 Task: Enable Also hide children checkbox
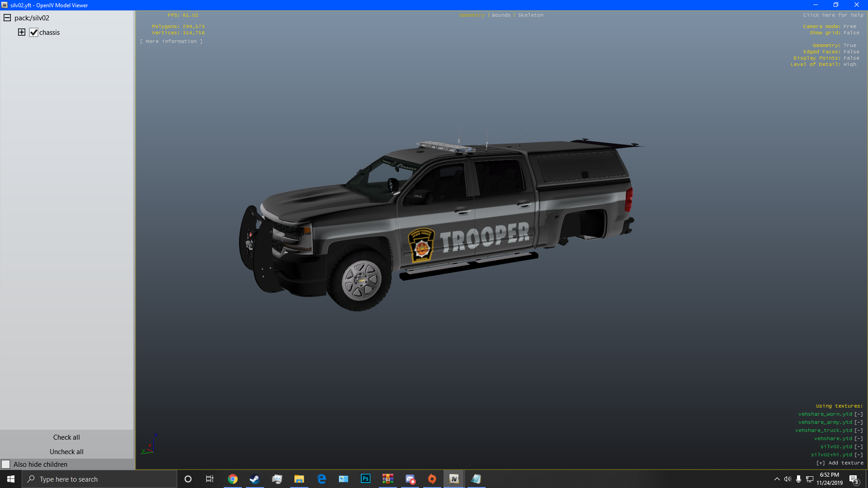click(x=6, y=464)
